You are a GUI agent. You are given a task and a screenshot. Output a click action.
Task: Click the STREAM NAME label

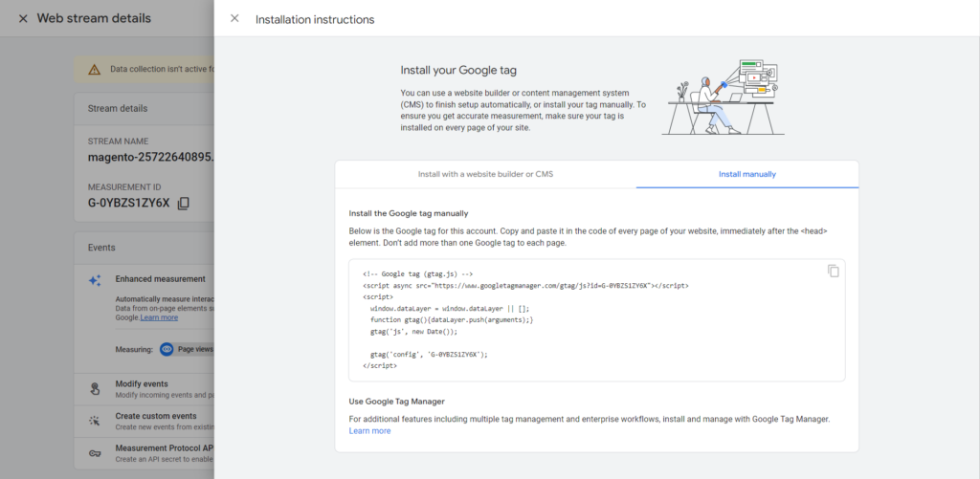click(118, 142)
